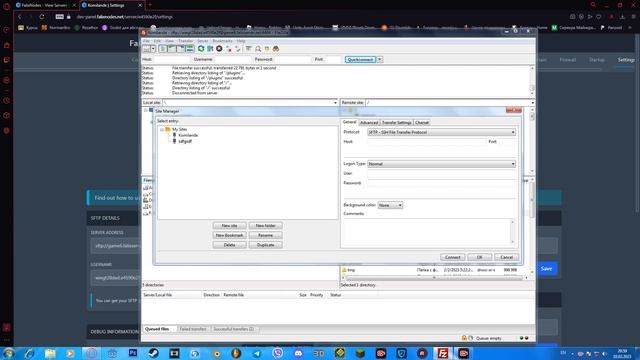
Task: Open Discord from the taskbar
Action: 298,353
